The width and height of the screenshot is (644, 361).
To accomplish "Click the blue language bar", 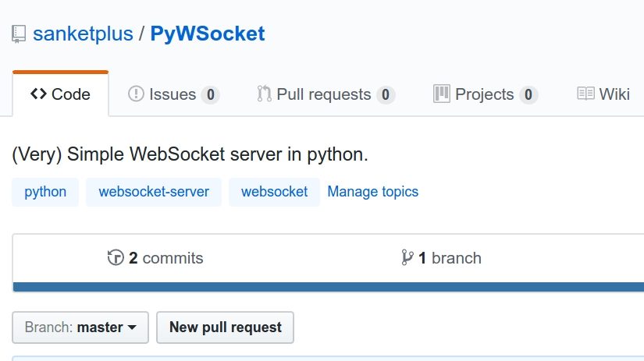I will tap(329, 287).
